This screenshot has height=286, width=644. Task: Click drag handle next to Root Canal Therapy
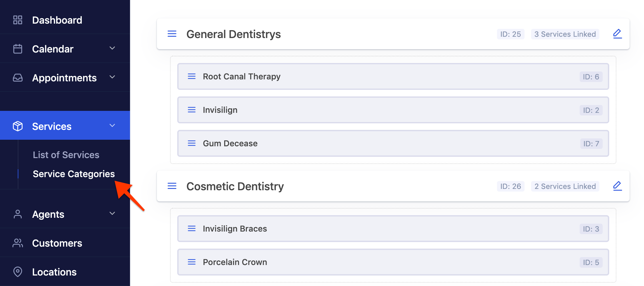pyautogui.click(x=192, y=76)
